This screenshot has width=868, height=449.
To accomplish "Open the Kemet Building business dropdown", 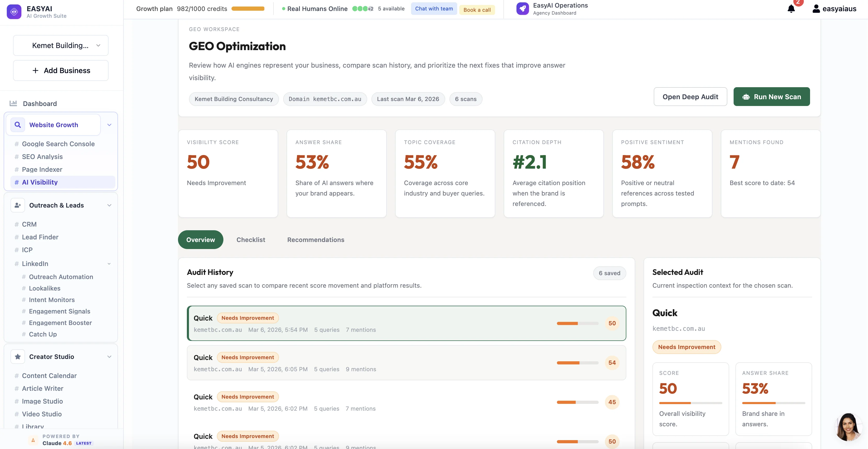I will pos(61,45).
